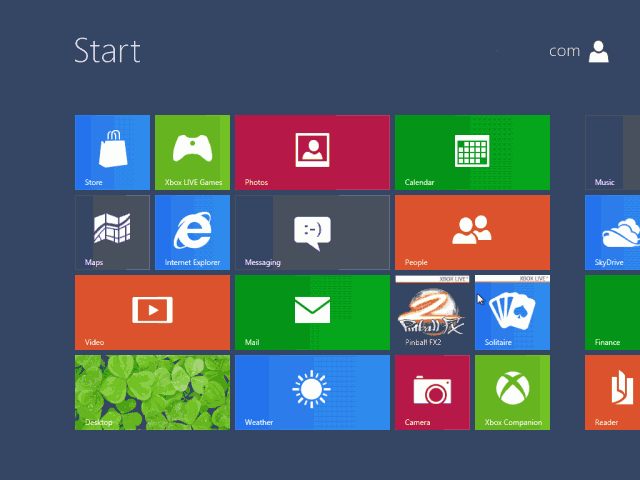The height and width of the screenshot is (480, 640).
Task: Open the Calendar tile
Action: pos(472,152)
